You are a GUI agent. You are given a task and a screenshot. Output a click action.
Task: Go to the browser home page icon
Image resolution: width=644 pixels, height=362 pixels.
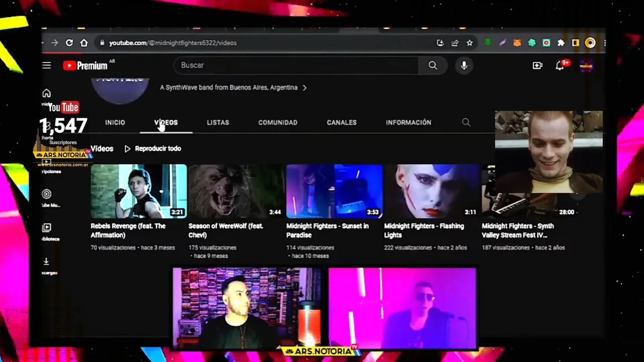(84, 43)
